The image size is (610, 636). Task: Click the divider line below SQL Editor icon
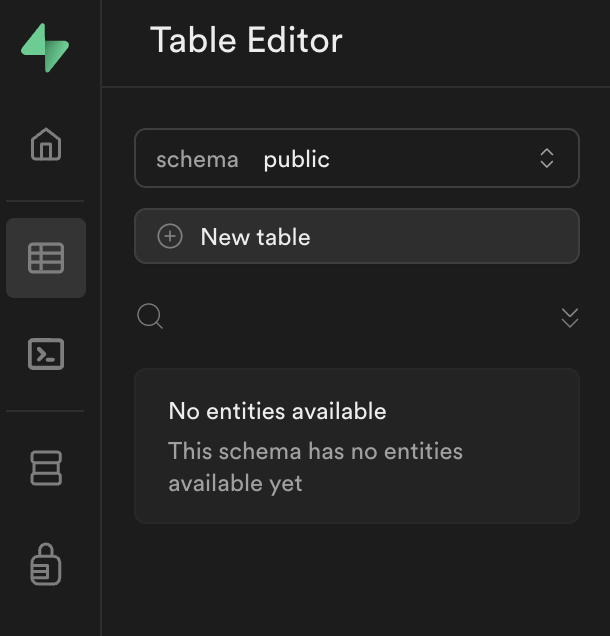[x=46, y=411]
